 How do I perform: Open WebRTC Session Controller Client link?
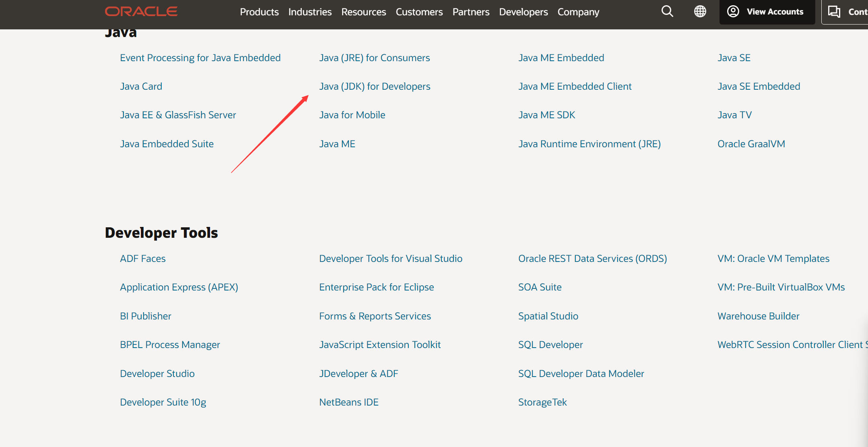pyautogui.click(x=792, y=345)
